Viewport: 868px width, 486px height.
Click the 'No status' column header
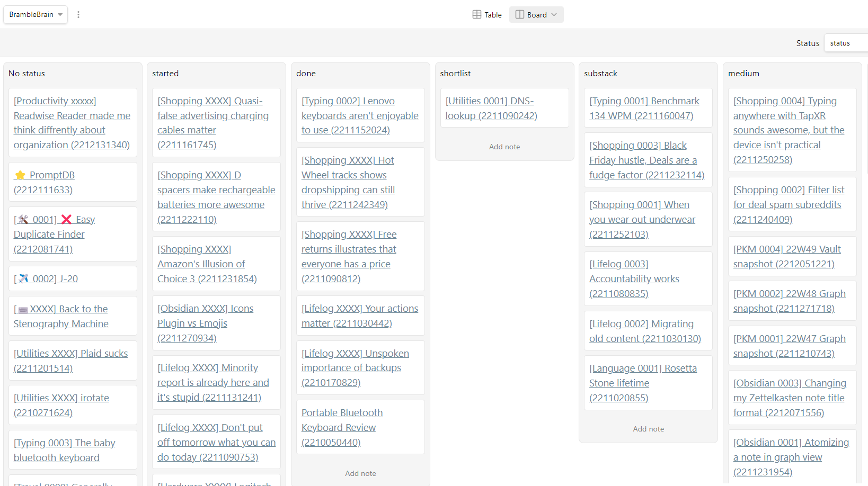[26, 73]
